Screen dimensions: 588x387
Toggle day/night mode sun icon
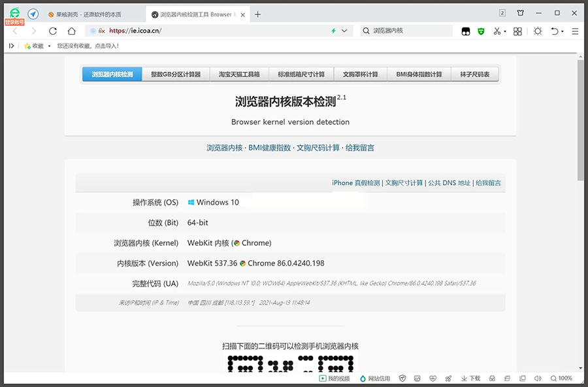538,31
